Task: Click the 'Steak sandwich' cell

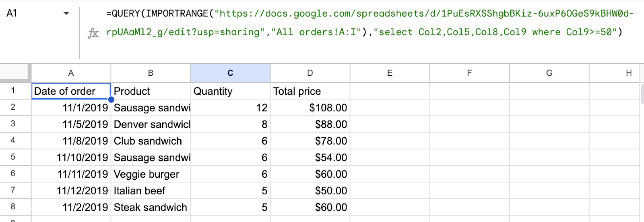Action: click(x=151, y=207)
